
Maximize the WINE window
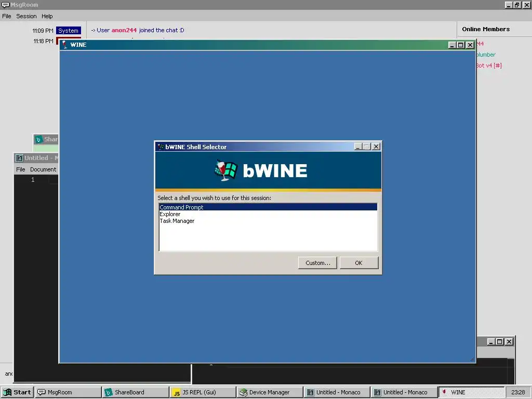(x=461, y=45)
